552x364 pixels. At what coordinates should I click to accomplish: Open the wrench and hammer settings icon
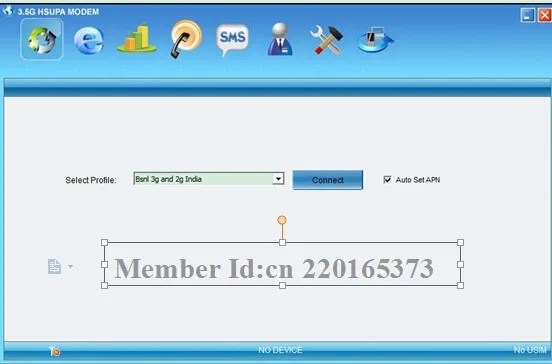coord(326,40)
